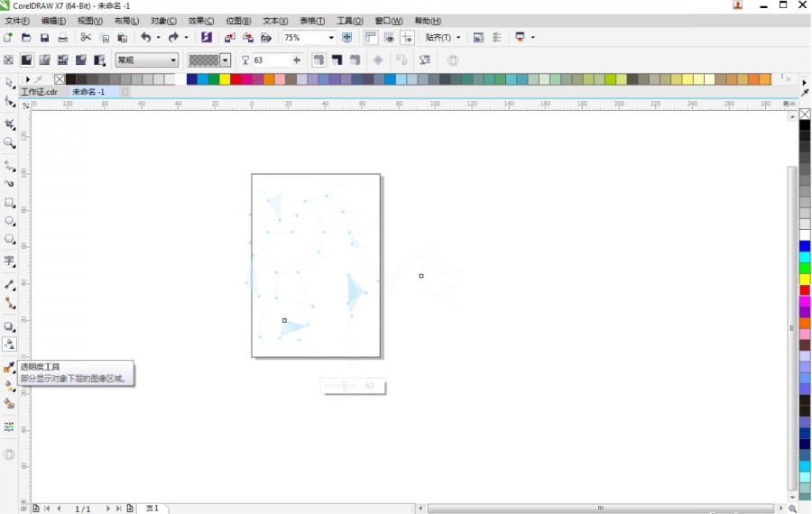Toggle rulers display button

370,37
